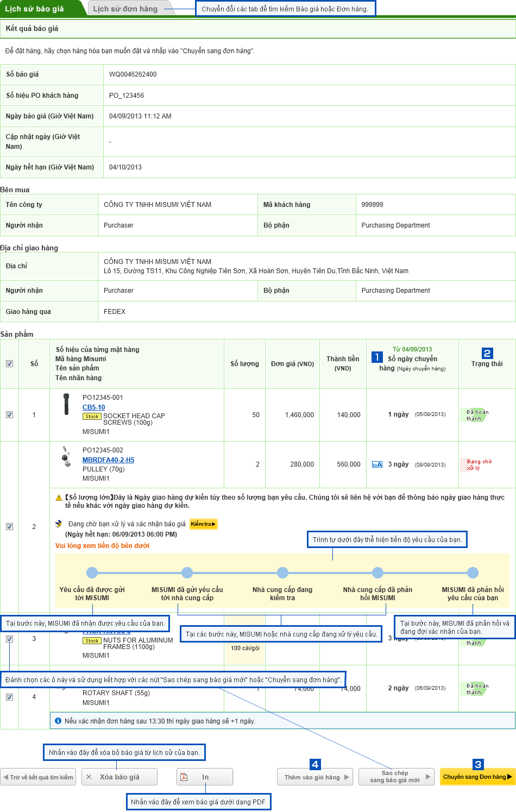Click the blue info icon about 13:30 confirmation
The height and width of the screenshot is (812, 516).
pos(58,721)
